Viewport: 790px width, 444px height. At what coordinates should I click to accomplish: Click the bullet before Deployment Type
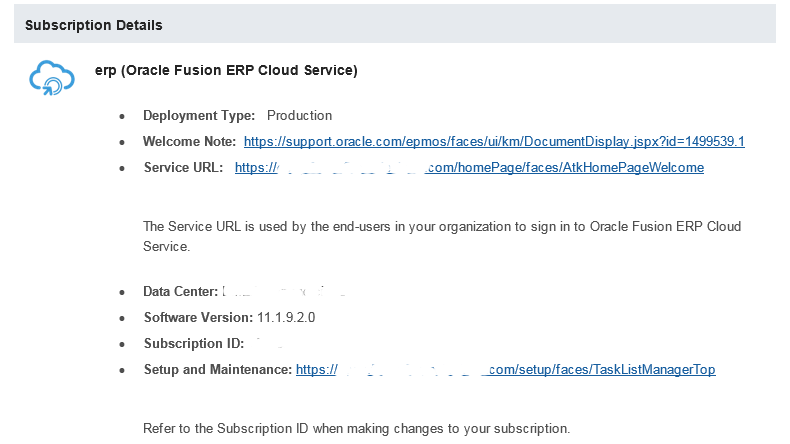coord(122,117)
